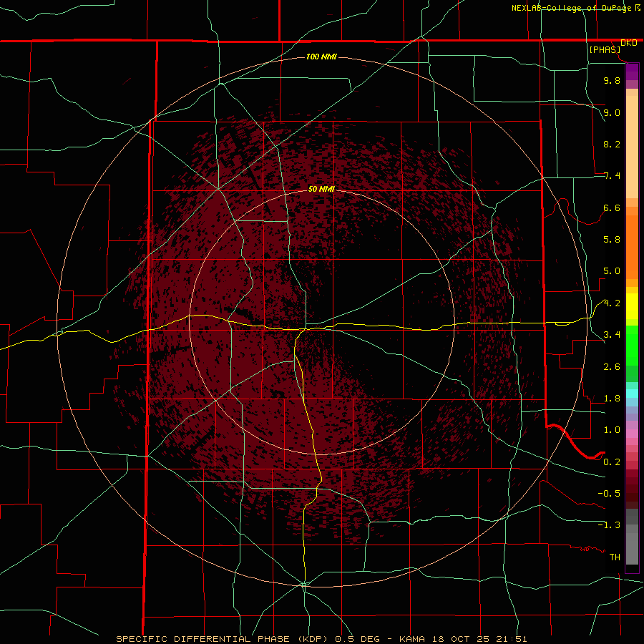Click the 9.8 value on the color scale
Screen dimensions: 644x644
point(612,80)
